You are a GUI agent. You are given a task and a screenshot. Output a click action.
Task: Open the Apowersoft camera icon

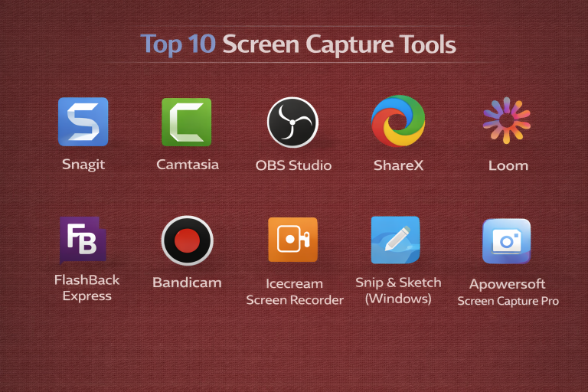pyautogui.click(x=507, y=241)
